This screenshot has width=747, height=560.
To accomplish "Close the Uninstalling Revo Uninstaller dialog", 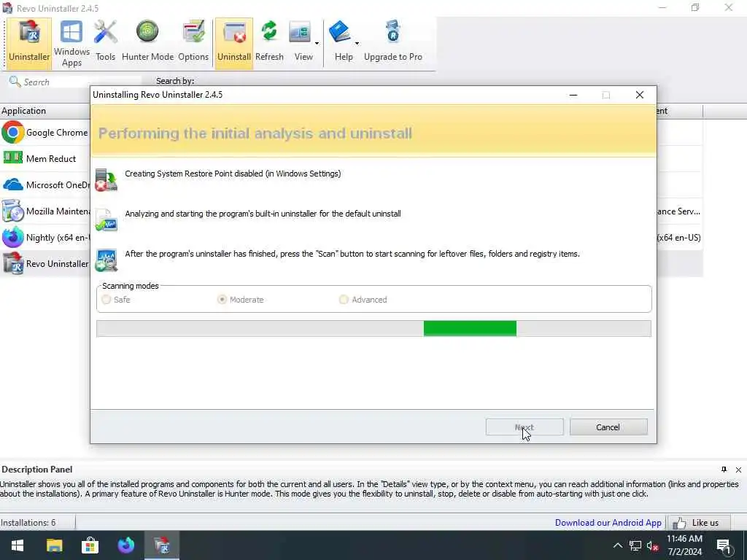I will pos(640,95).
